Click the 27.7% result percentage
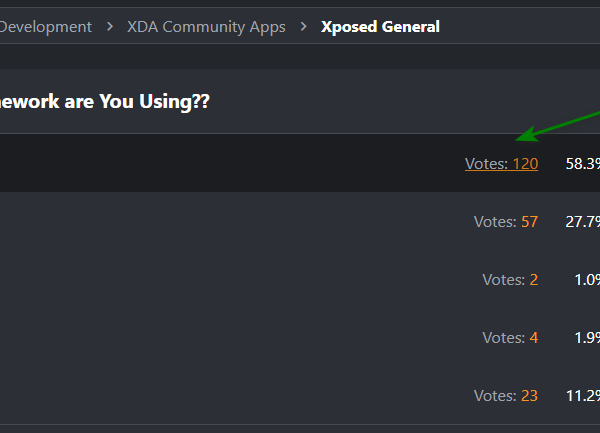 (582, 221)
